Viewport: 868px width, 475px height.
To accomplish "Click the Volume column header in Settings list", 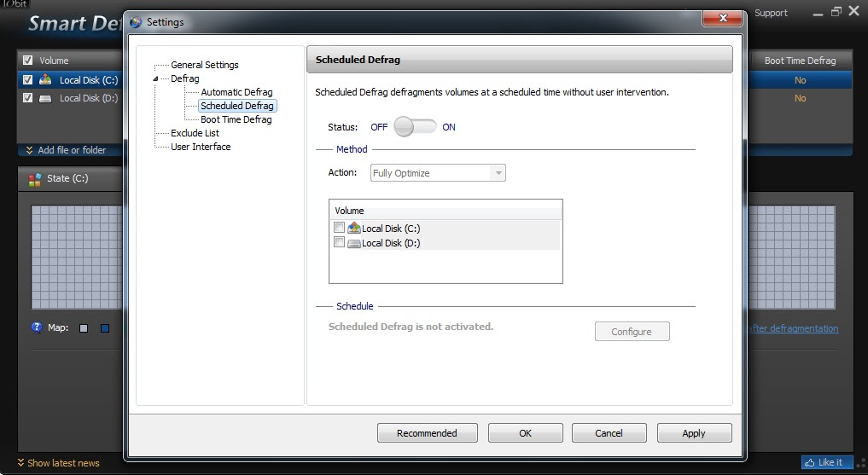I will (x=446, y=211).
